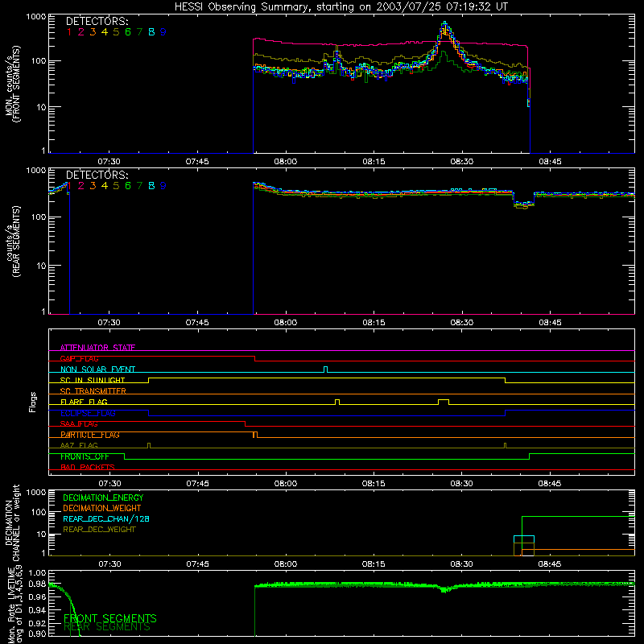Image resolution: width=644 pixels, height=644 pixels.
Task: Select cyan detector 8 in the front segments legend
Action: click(x=151, y=32)
